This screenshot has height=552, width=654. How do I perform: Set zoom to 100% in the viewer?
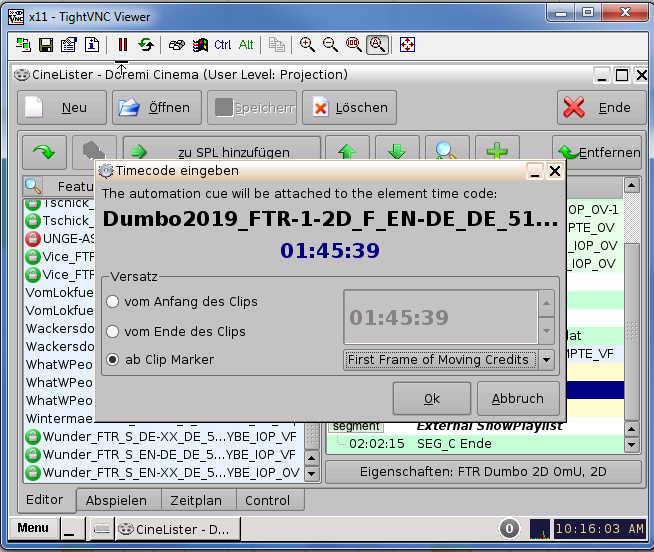pyautogui.click(x=354, y=44)
